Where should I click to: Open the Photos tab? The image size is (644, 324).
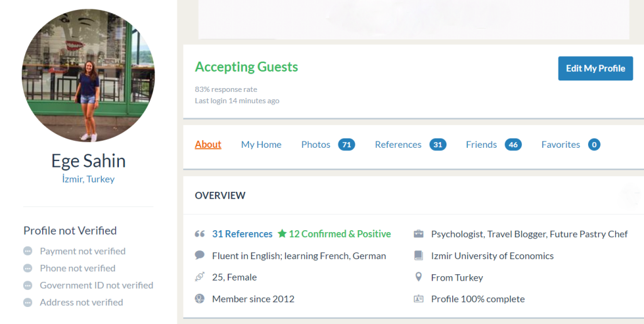316,145
